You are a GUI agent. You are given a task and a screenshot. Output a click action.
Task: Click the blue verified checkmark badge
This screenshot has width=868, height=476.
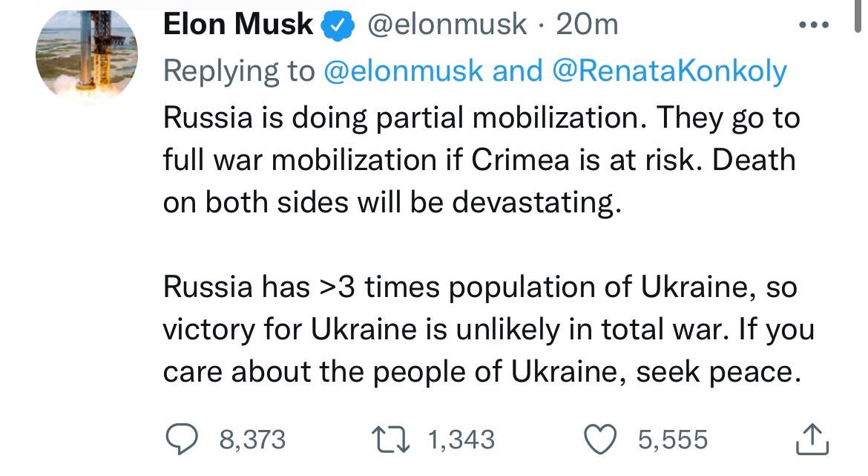click(x=335, y=22)
